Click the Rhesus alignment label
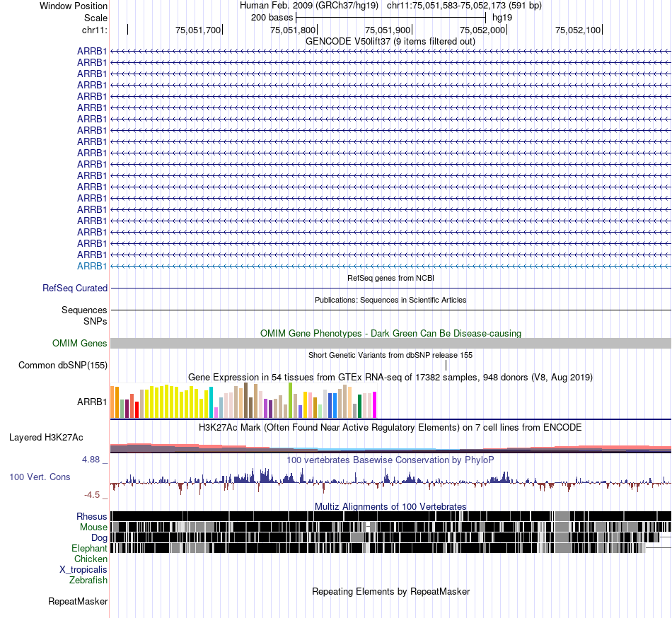The width and height of the screenshot is (672, 618). click(x=92, y=516)
